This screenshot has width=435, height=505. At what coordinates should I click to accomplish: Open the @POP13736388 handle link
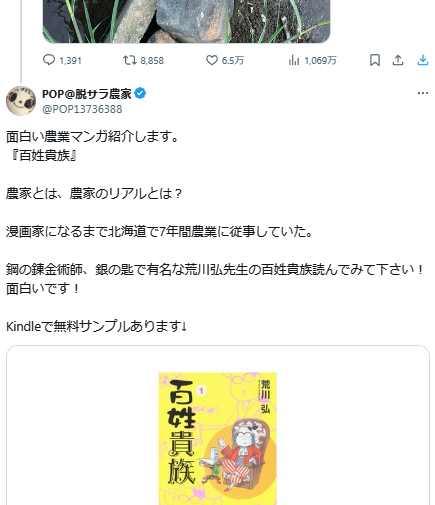[82, 109]
